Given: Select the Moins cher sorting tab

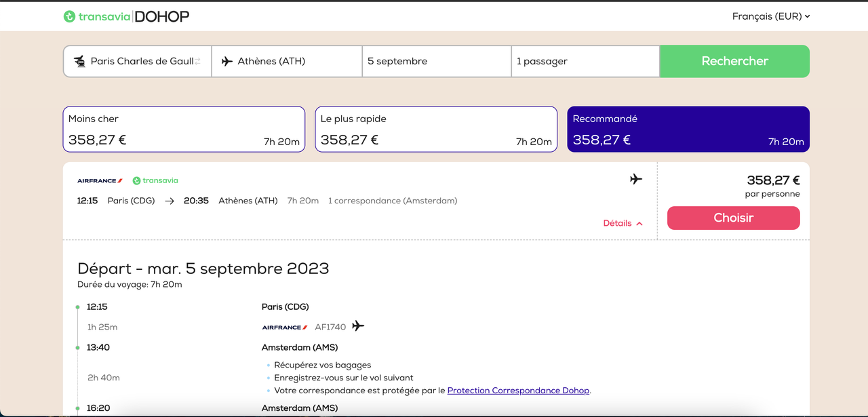Looking at the screenshot, I should point(184,129).
